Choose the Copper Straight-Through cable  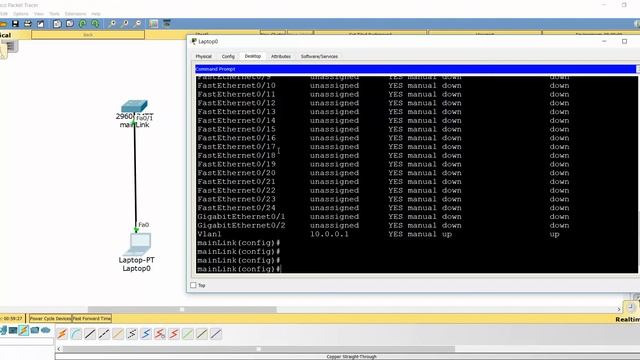coord(90,334)
